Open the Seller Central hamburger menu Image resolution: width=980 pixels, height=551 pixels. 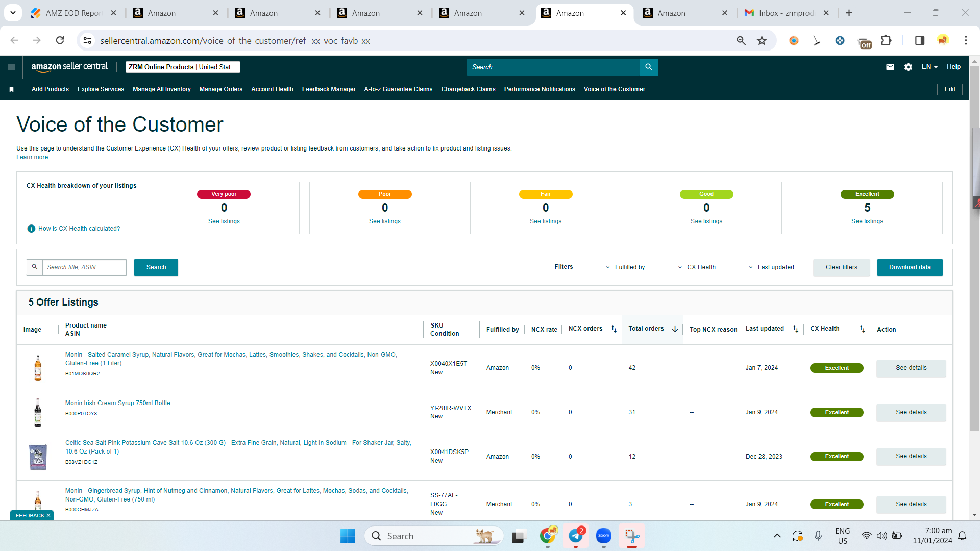tap(11, 67)
